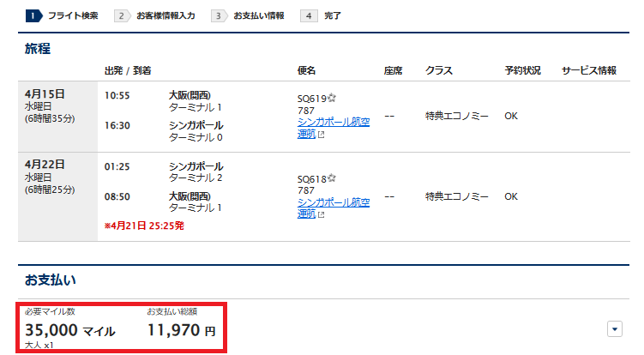Click the red *4月21日 25:25発 note
This screenshot has height=355, width=644.
click(143, 226)
